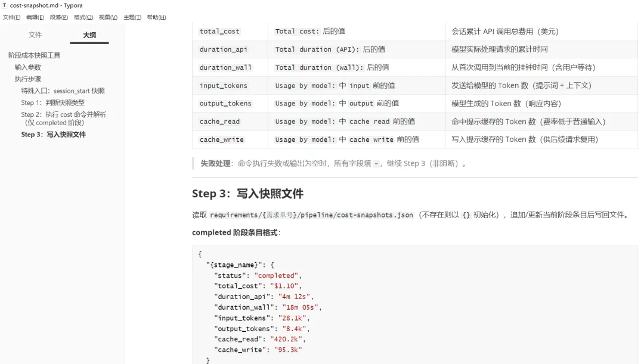Screen dimensions: 644x364
Task: Click the output_tokens table cell
Action: click(230, 104)
